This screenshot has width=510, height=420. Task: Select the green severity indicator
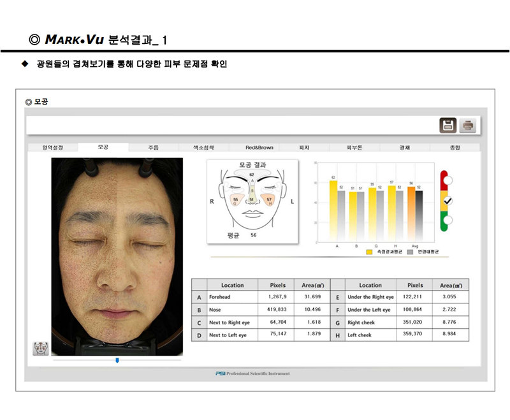tap(449, 219)
